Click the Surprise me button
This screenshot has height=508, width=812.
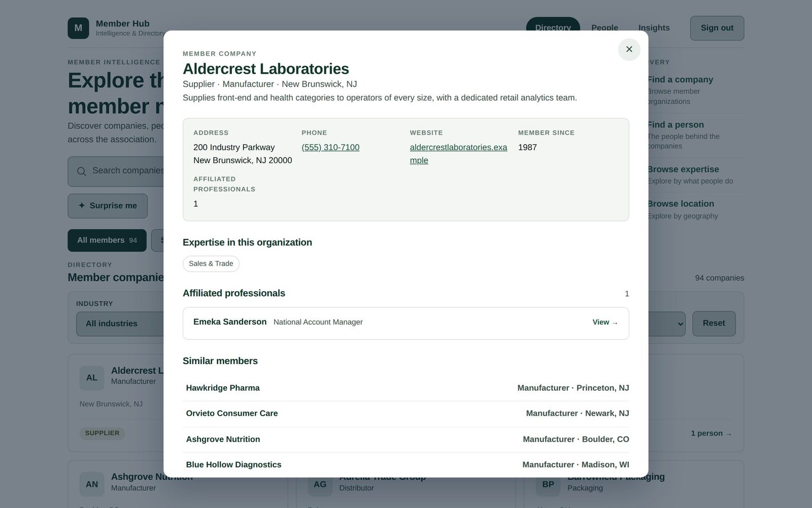tap(108, 206)
